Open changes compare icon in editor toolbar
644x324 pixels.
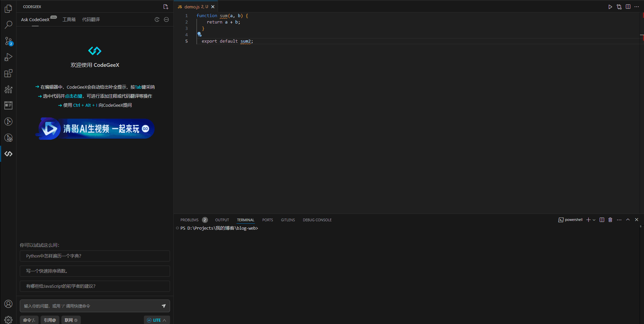coord(619,7)
